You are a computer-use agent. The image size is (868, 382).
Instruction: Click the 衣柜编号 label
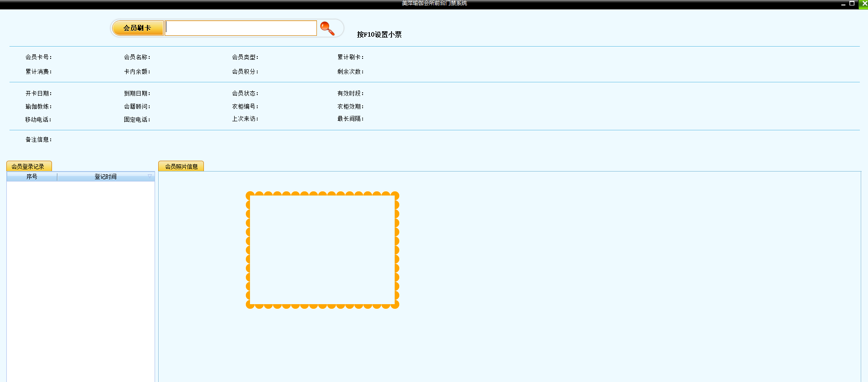point(245,106)
